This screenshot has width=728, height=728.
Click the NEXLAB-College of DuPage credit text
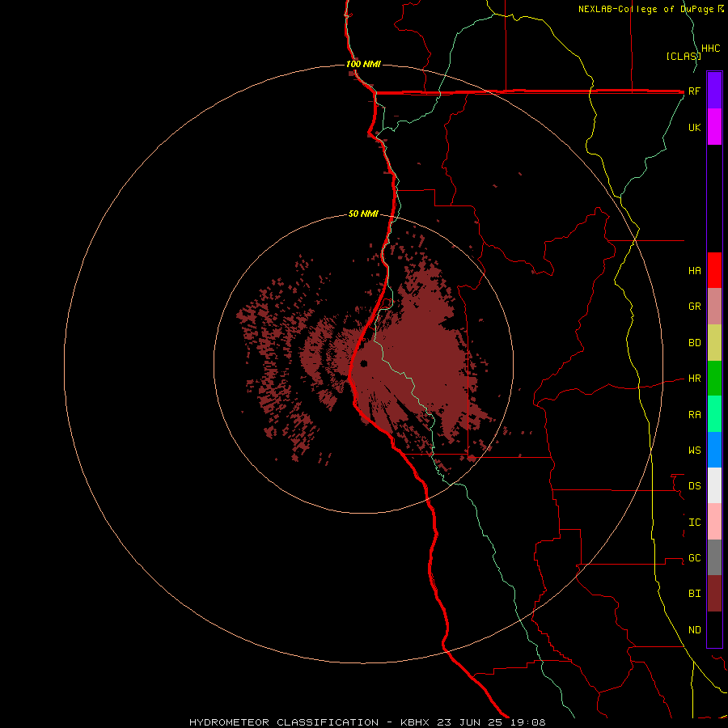click(x=647, y=9)
